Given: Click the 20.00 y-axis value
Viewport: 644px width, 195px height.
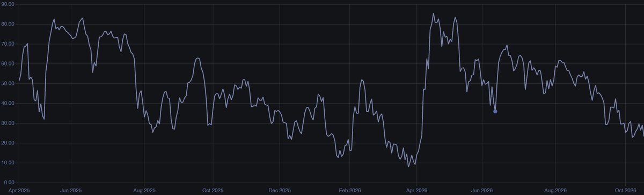Looking at the screenshot, I should point(8,143).
